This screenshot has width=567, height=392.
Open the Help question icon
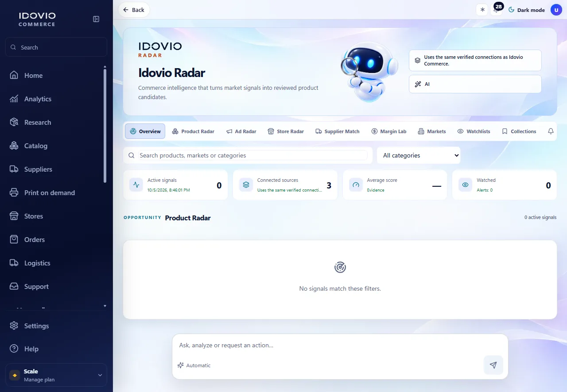(x=14, y=349)
